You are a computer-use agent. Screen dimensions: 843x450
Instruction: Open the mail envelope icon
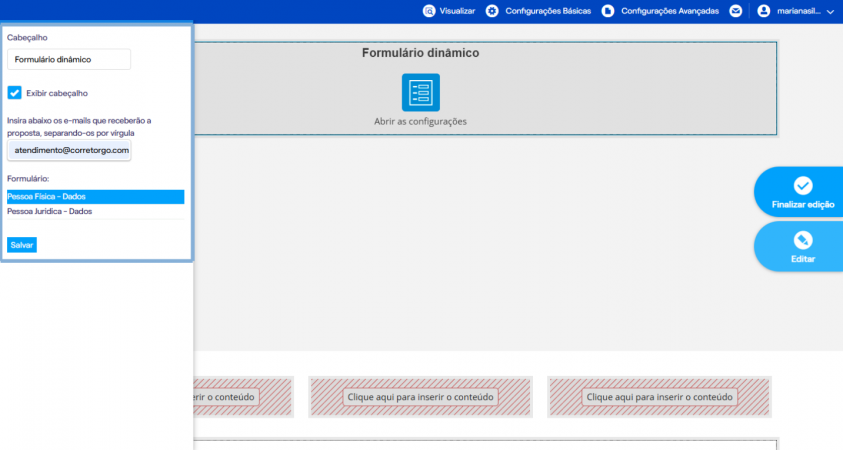735,11
